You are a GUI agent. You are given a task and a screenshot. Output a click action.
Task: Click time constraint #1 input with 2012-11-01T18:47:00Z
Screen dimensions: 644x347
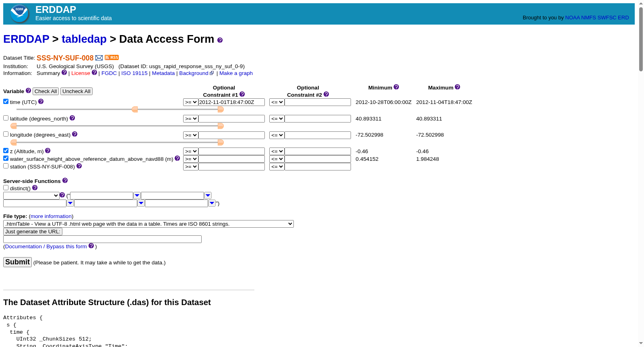click(x=231, y=102)
